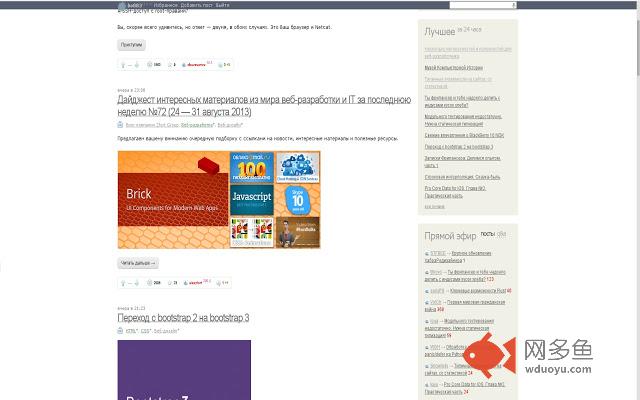Screen dimensions: 640x400
Task: Click the Приступим button under first post
Action: (x=131, y=45)
